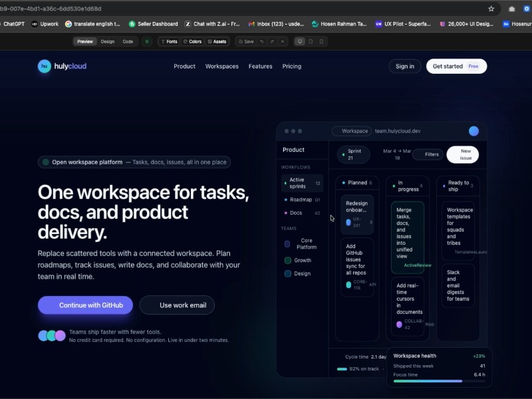This screenshot has height=399, width=532.
Task: Click the Save button in the editor toolbar
Action: pyautogui.click(x=245, y=41)
